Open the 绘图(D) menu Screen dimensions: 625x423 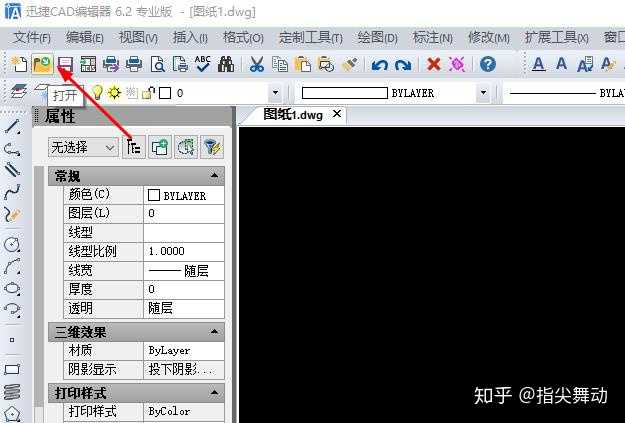[377, 38]
